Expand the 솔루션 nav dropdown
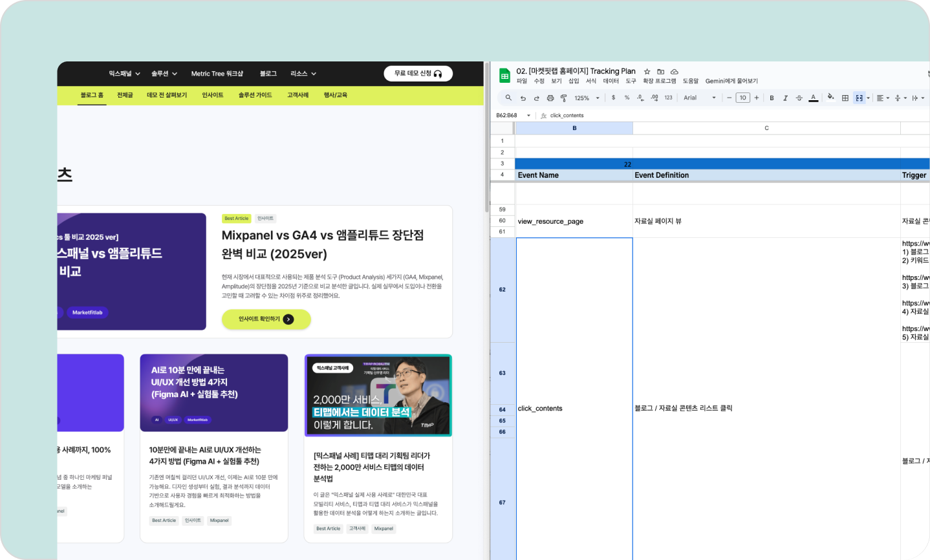Viewport: 930px width, 560px height. tap(164, 74)
